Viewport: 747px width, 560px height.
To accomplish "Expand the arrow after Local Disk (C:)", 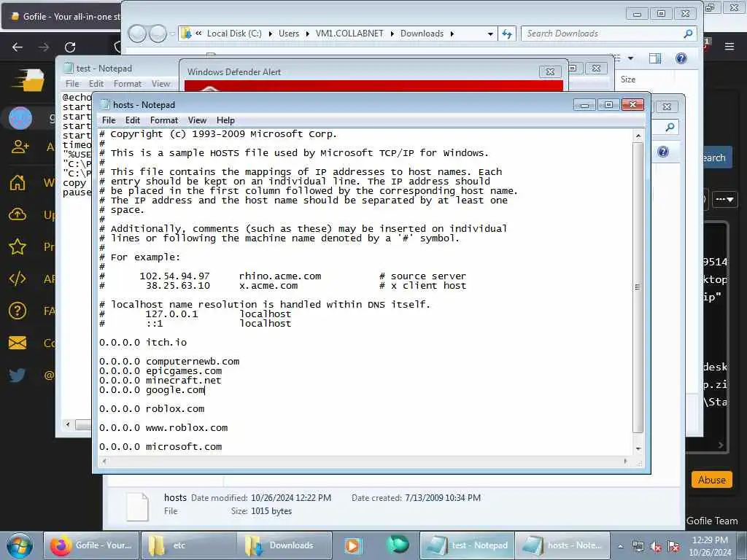I will tap(270, 34).
